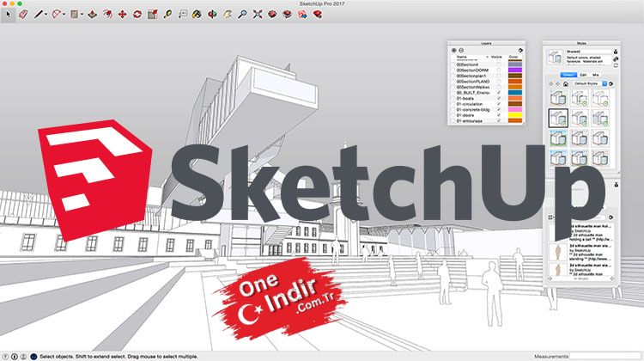Activate the Arc drawing tool

pyautogui.click(x=56, y=15)
